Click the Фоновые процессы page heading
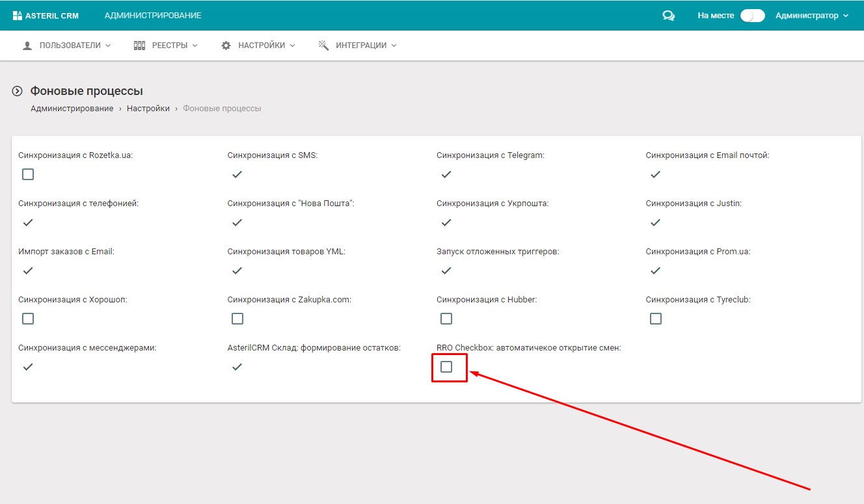The height and width of the screenshot is (504, 864). [87, 91]
